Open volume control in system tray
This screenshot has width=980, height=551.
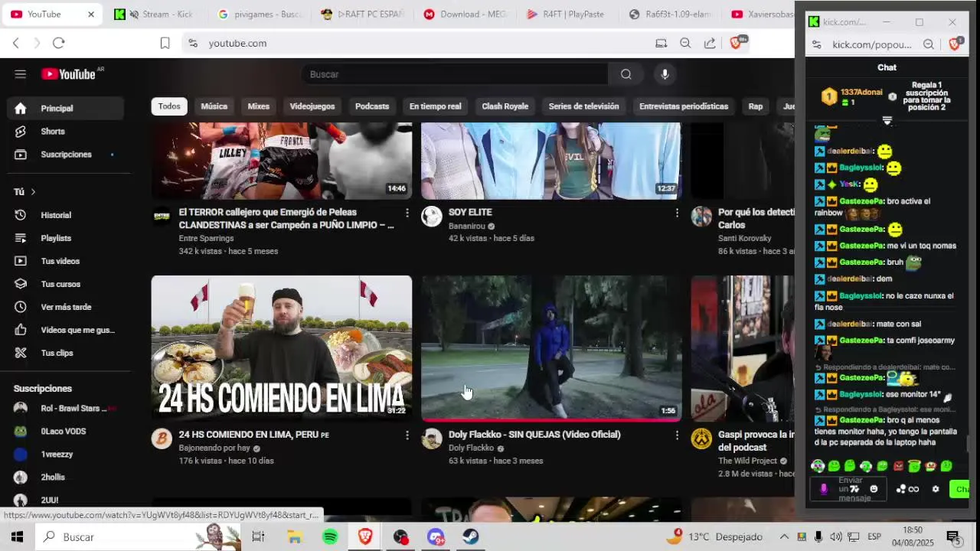tap(836, 537)
